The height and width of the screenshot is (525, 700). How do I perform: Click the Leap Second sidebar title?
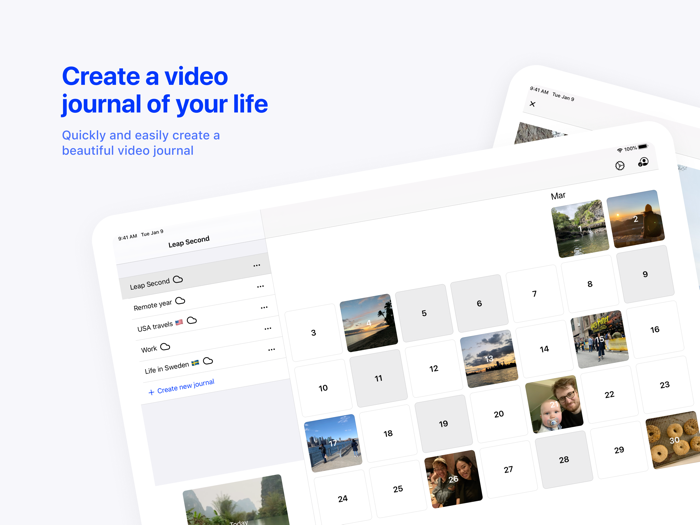[189, 242]
